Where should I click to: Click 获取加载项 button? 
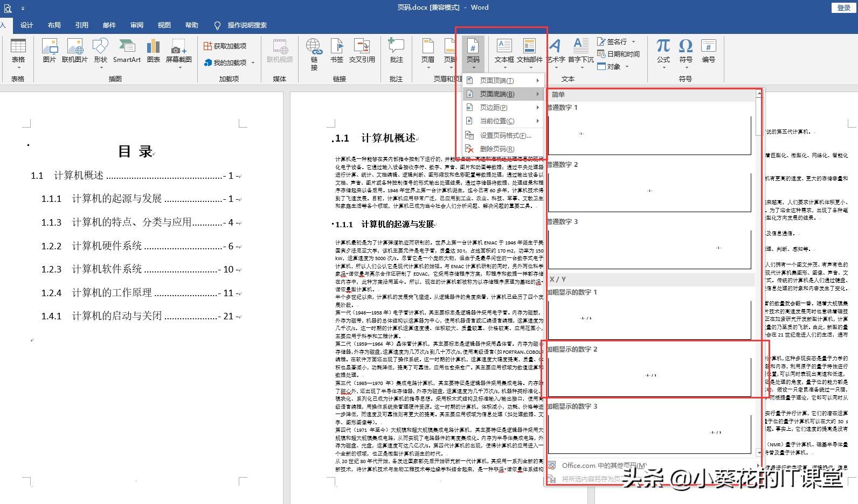[x=225, y=46]
